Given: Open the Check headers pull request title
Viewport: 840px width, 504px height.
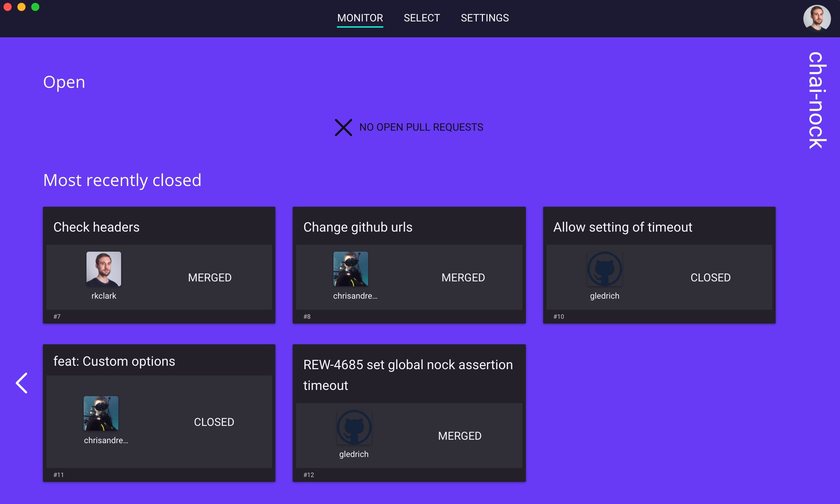Looking at the screenshot, I should click(97, 227).
